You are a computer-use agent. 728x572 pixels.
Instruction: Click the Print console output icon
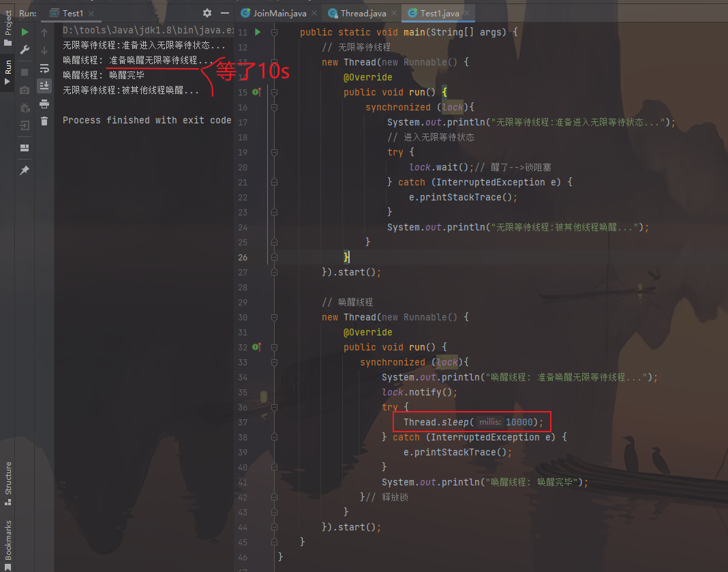click(x=44, y=104)
